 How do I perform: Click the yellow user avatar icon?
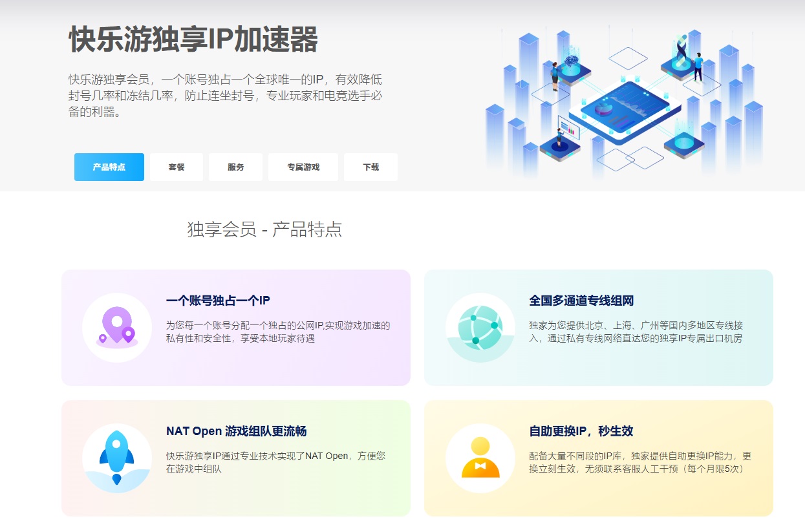pos(480,458)
